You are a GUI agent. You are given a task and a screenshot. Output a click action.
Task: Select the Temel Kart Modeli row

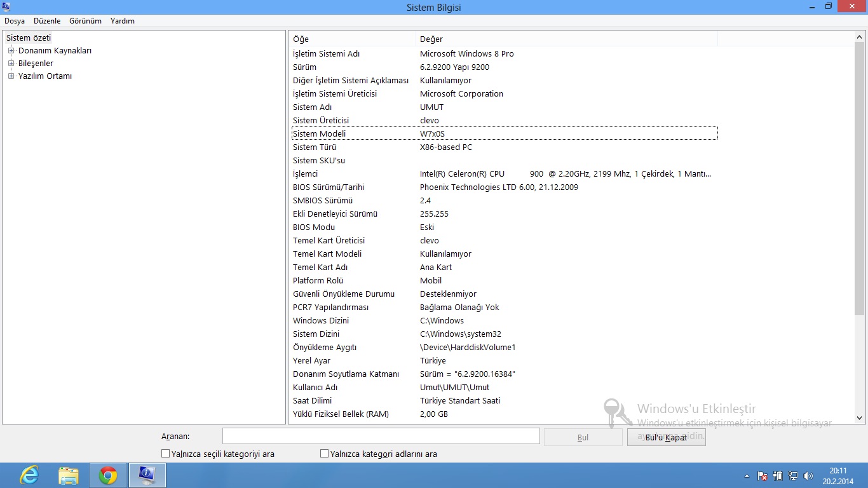[x=505, y=254]
